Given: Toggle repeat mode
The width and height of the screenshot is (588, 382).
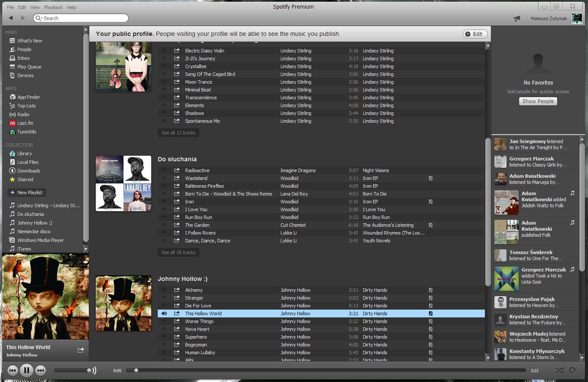Looking at the screenshot, I should pyautogui.click(x=572, y=370).
